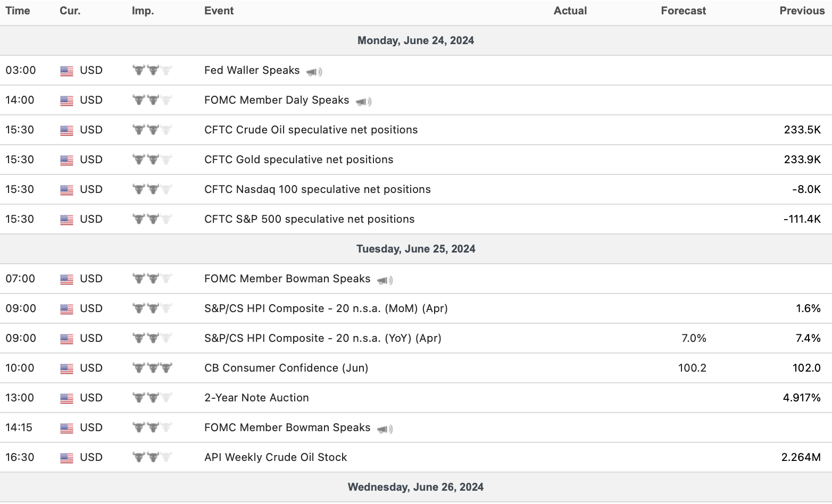Screen dimensions: 832x504
Task: Click the importance bulls for CFTC Nasdaq 100 positions
Action: (x=152, y=189)
